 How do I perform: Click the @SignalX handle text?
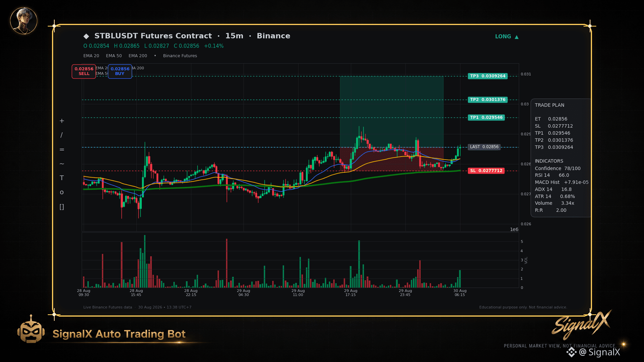click(600, 352)
